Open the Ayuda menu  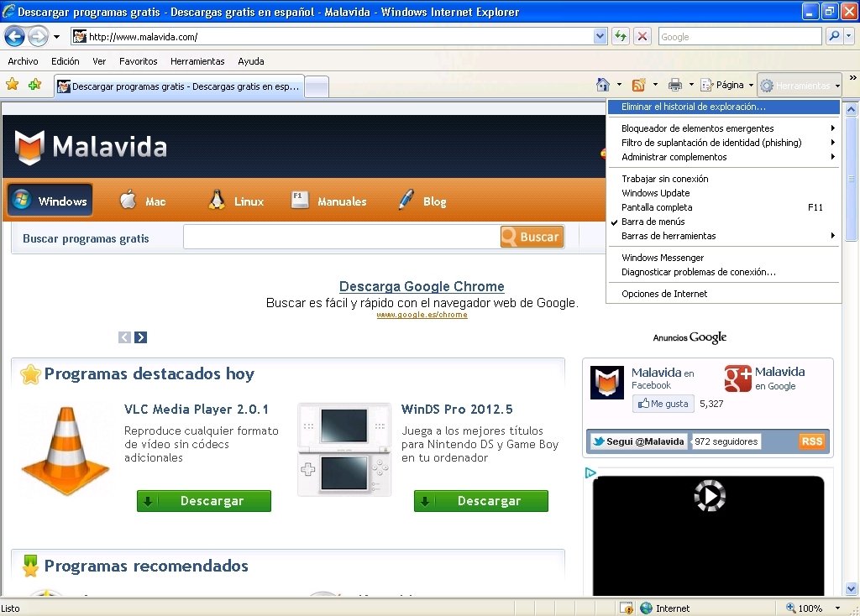tap(250, 61)
